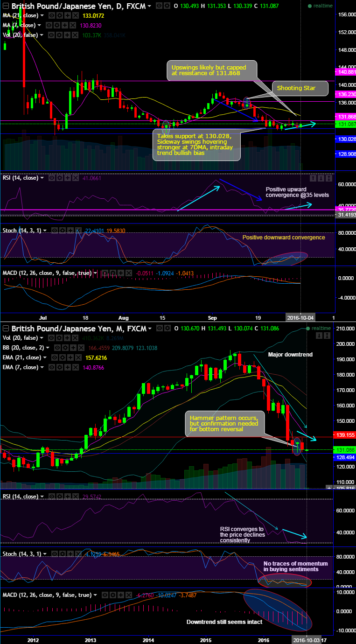
Task: Remove the daily Stoch (14, 3, 1) indicator
Action: [x=78, y=231]
